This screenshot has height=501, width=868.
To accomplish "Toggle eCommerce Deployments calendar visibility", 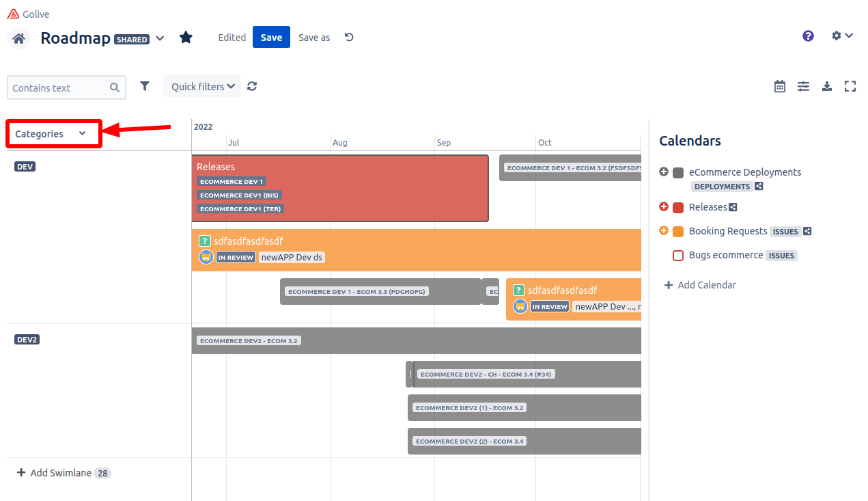I will 678,173.
